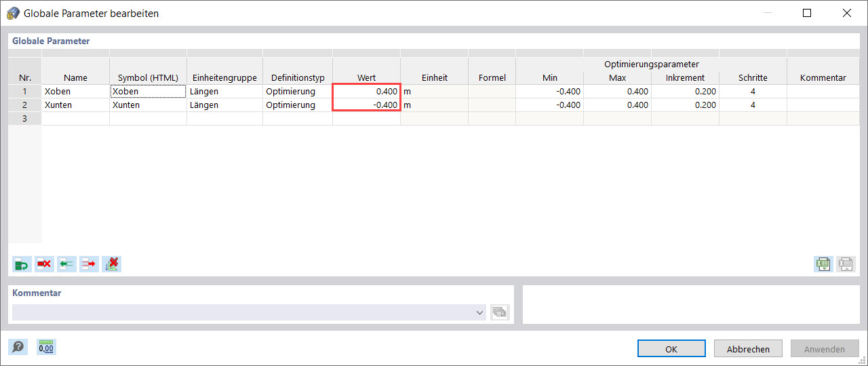This screenshot has height=366, width=868.
Task: Close the Globale Parameter bearbeiten dialog
Action: (x=847, y=13)
